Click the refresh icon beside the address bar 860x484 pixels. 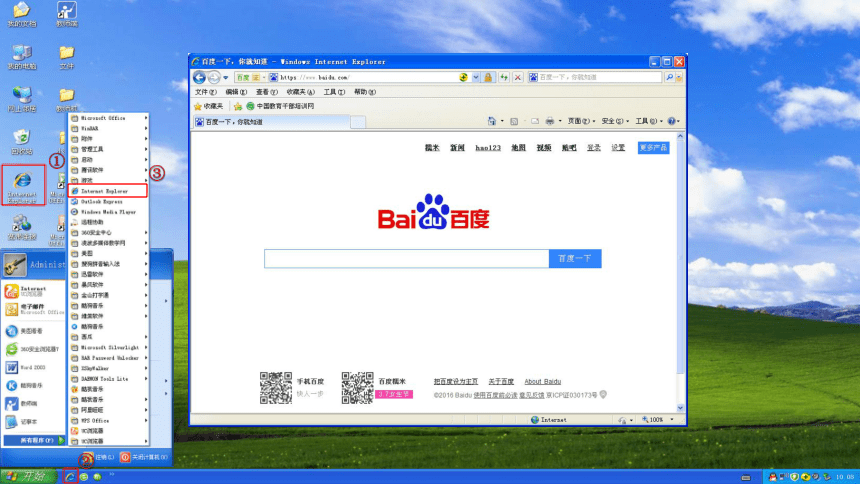point(503,77)
